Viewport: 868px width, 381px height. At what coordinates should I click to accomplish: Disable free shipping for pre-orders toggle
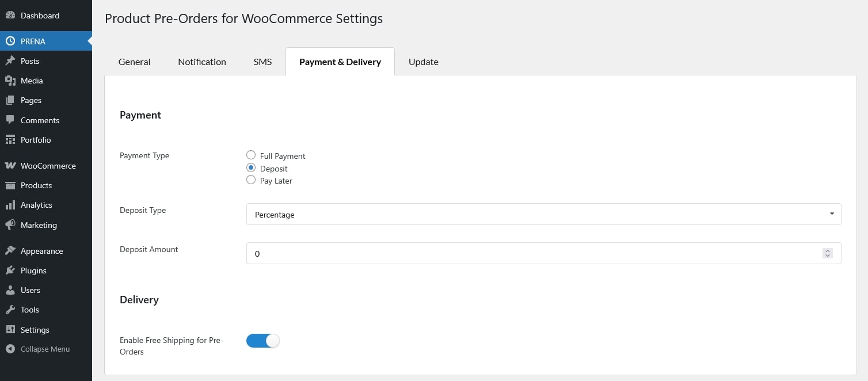(x=263, y=341)
